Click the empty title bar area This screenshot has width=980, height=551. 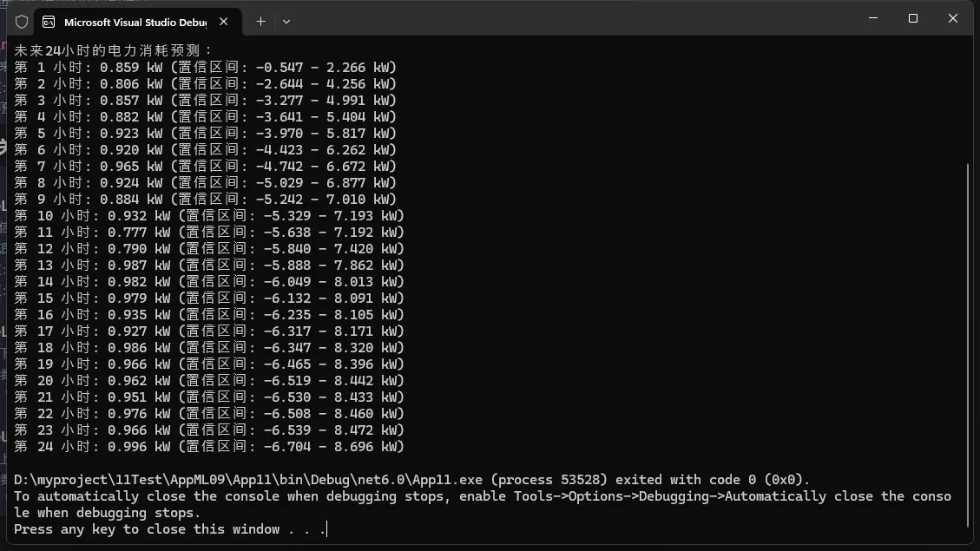564,19
